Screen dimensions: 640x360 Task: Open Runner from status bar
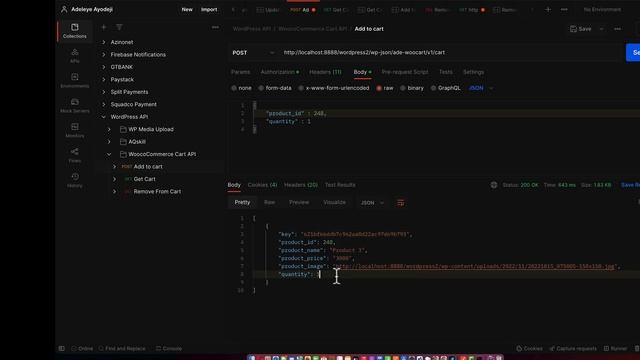pos(615,349)
